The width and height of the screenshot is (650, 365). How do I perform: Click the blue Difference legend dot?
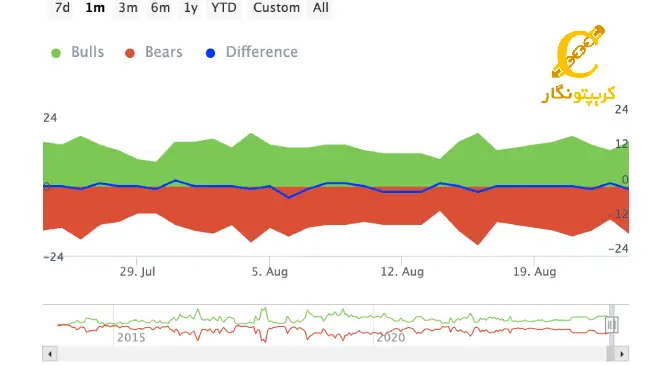[211, 53]
